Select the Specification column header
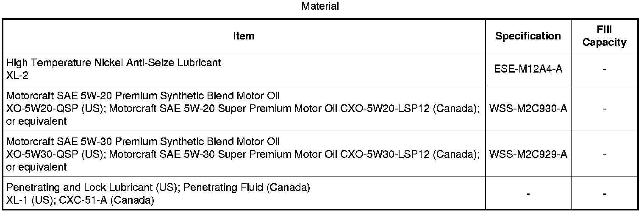The width and height of the screenshot is (644, 213). [x=528, y=36]
